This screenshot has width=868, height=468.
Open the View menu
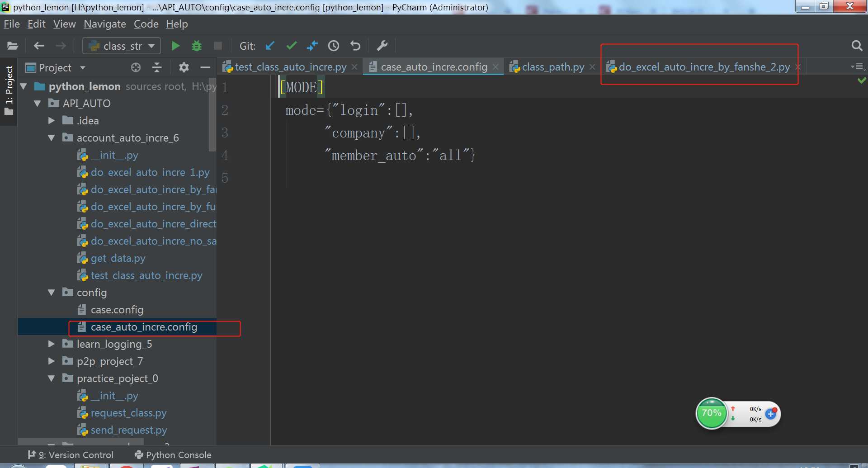point(64,24)
